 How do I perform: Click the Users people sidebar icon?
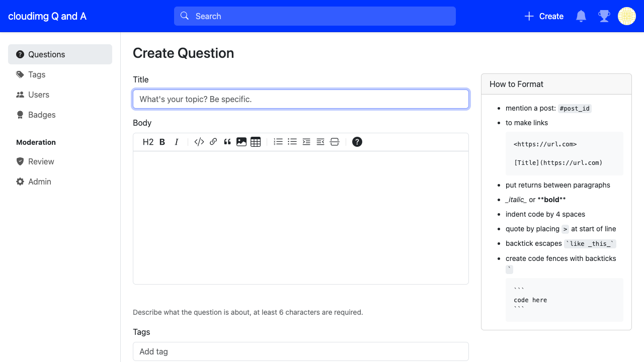pyautogui.click(x=20, y=95)
